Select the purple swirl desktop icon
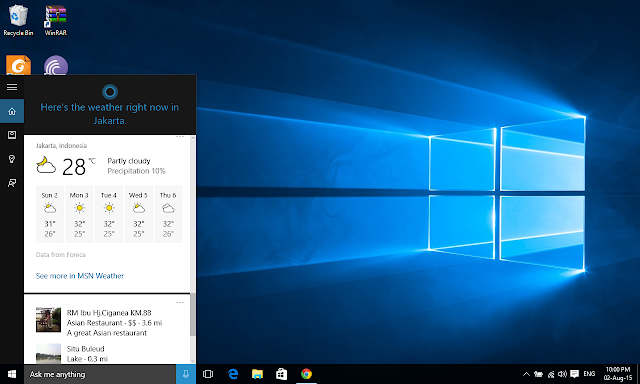Image resolution: width=640 pixels, height=384 pixels. point(56,65)
